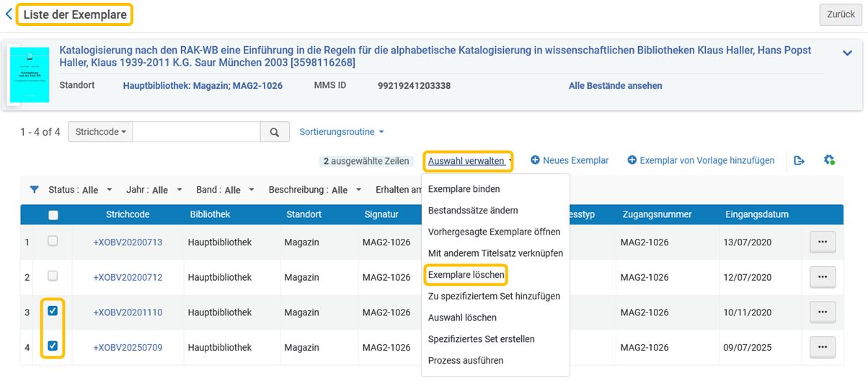This screenshot has height=381, width=868.
Task: Check the checkbox for row 1
Action: click(x=53, y=241)
